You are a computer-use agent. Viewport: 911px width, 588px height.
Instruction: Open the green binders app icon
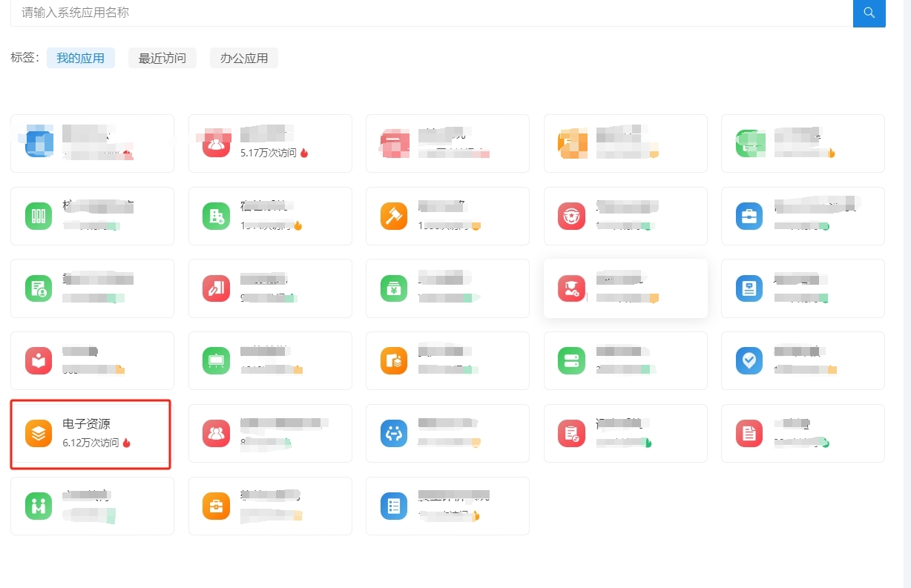[39, 216]
